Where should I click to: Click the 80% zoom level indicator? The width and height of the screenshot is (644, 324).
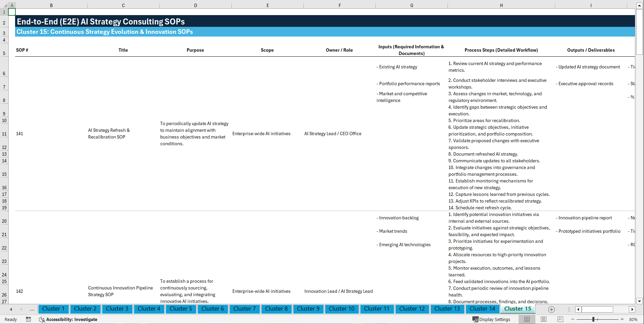[633, 319]
